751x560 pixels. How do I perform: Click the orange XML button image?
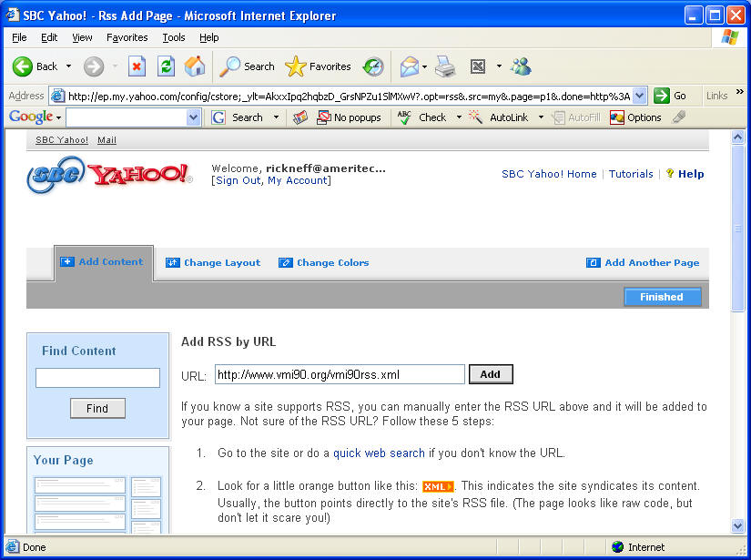pos(438,487)
